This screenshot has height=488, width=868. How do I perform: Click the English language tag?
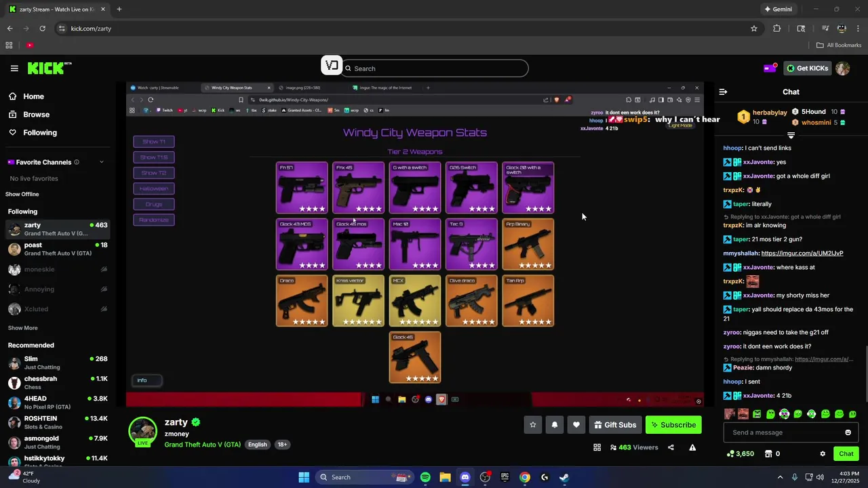click(257, 445)
